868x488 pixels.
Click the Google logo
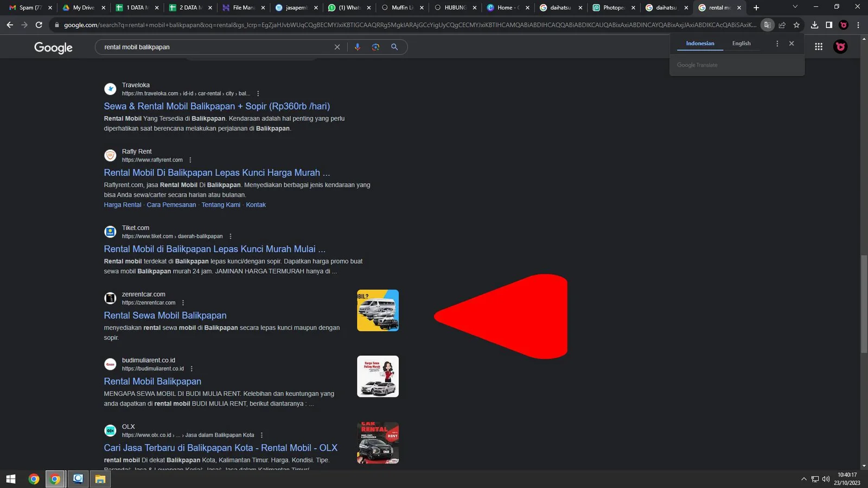53,48
